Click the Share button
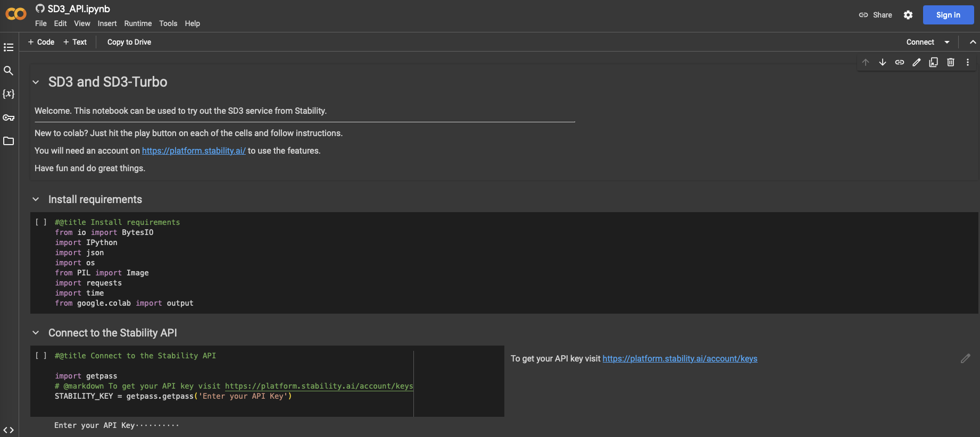 pyautogui.click(x=876, y=15)
